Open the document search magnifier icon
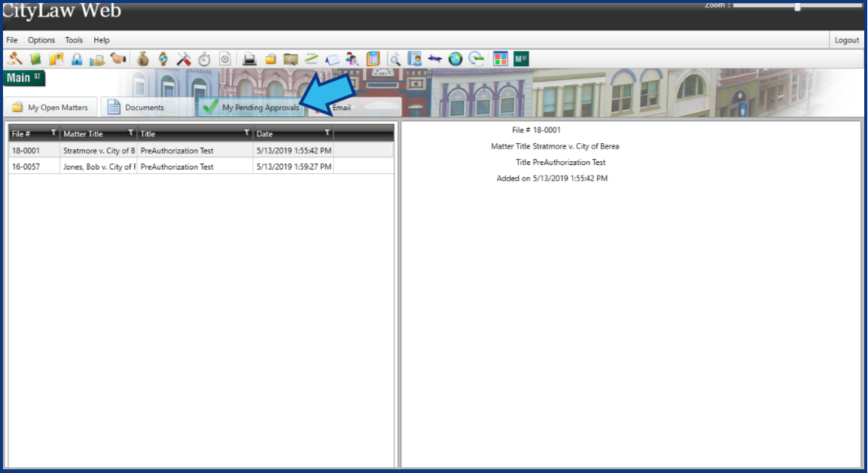Image resolution: width=868 pixels, height=473 pixels. click(394, 57)
